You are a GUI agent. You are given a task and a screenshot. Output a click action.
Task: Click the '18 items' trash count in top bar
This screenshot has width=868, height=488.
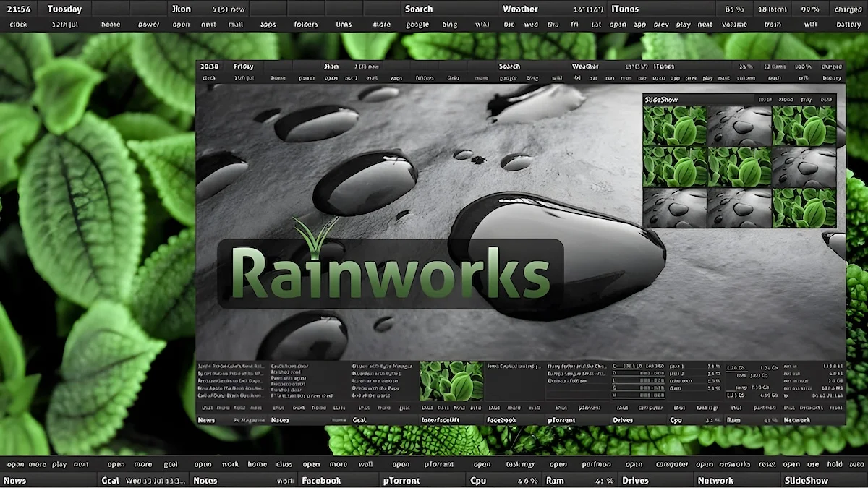coord(773,9)
